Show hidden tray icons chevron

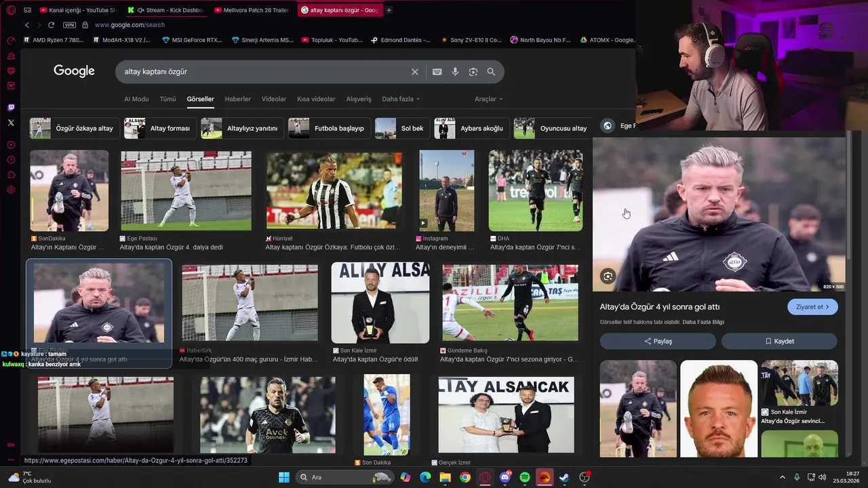783,477
